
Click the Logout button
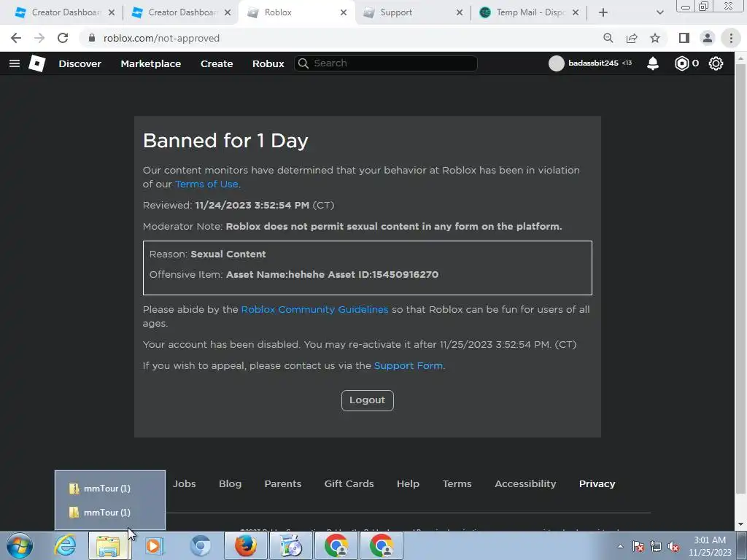click(x=368, y=400)
